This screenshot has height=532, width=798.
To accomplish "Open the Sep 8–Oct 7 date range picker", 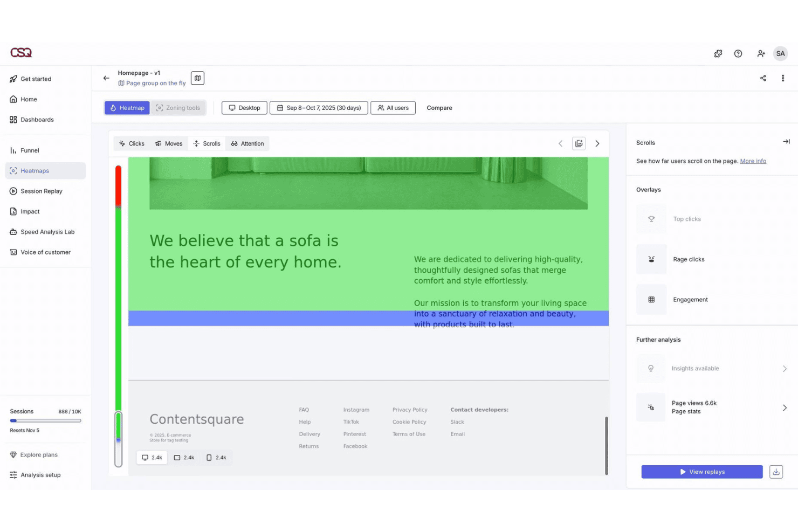I will 319,108.
